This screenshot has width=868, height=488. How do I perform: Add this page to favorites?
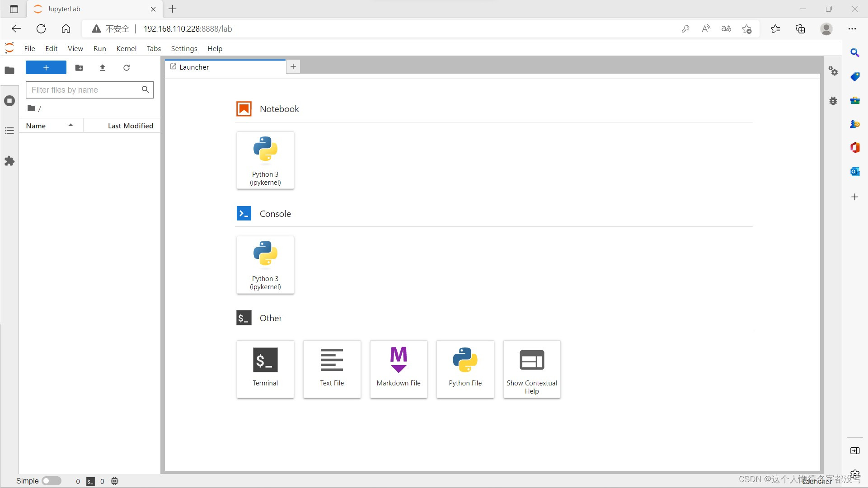click(747, 29)
